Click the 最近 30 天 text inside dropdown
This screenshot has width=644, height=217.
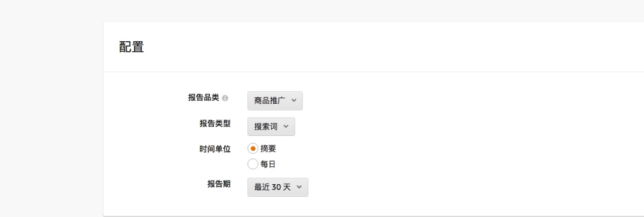(x=273, y=187)
